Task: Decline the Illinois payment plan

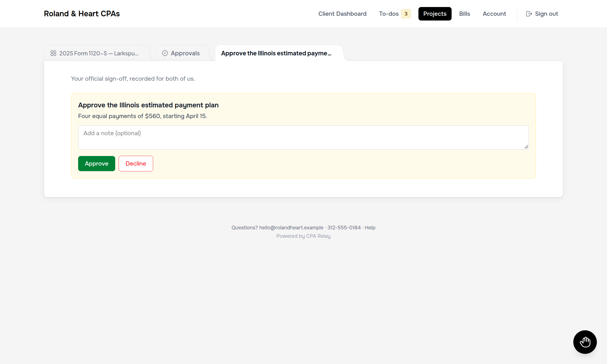Action: click(136, 164)
